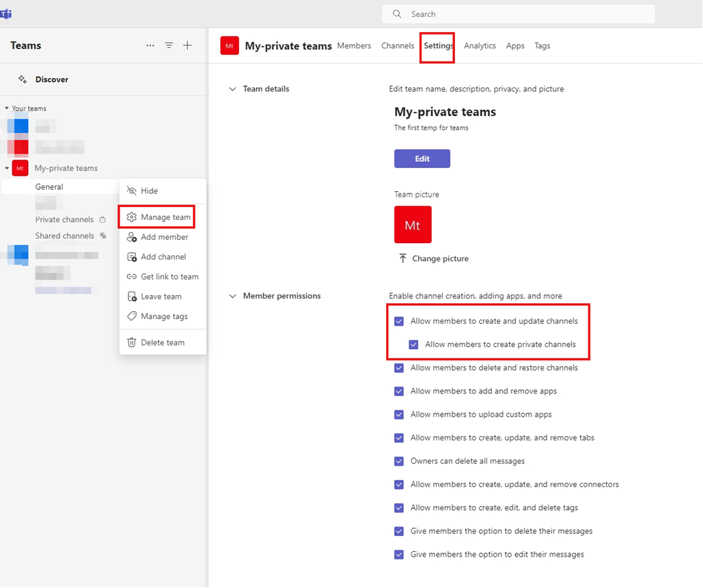Choose Manage tags from context menu
The image size is (703, 588).
[163, 316]
